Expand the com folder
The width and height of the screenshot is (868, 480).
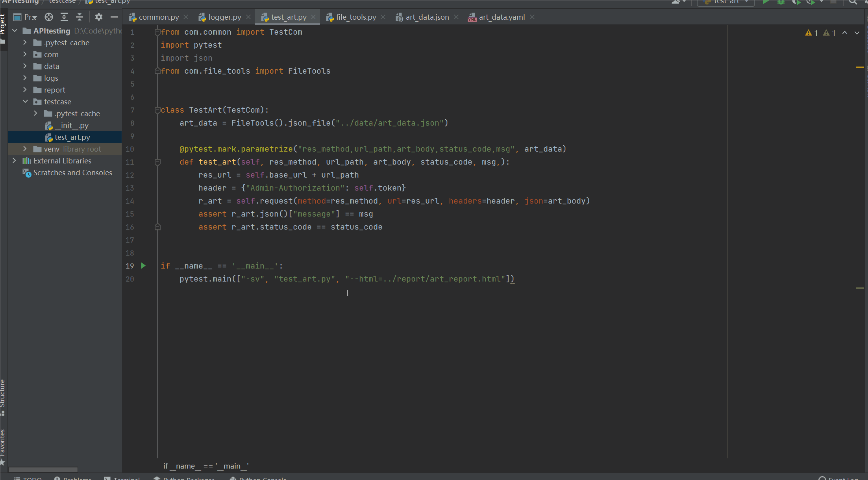[x=25, y=54]
